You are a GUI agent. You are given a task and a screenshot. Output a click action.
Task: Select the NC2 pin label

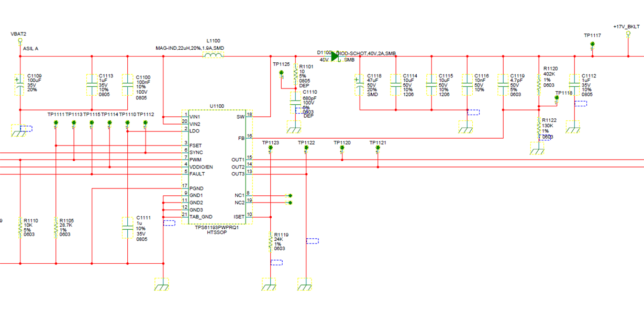click(x=239, y=203)
